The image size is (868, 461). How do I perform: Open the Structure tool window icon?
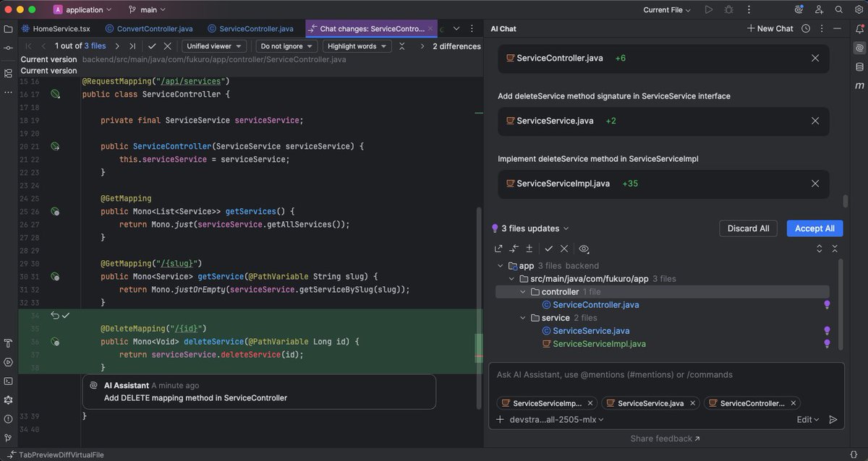click(x=8, y=73)
